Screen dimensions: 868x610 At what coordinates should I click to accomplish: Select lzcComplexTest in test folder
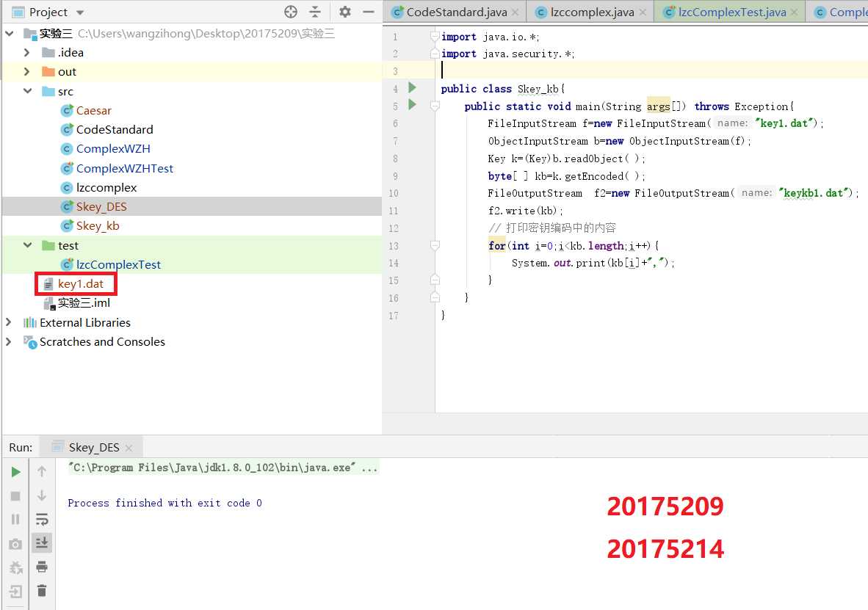point(118,264)
